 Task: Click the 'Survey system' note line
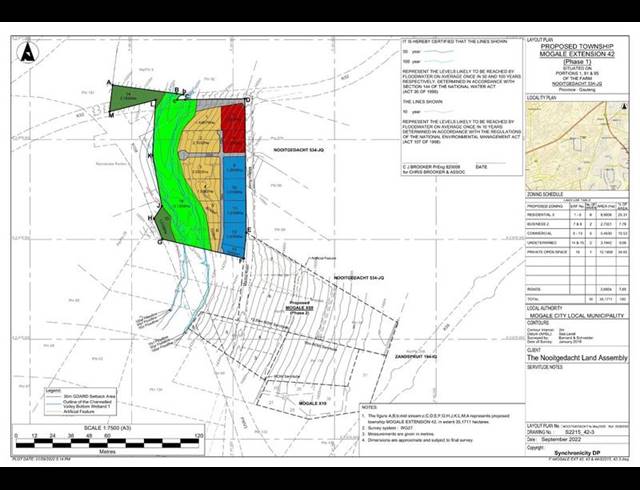[385, 428]
